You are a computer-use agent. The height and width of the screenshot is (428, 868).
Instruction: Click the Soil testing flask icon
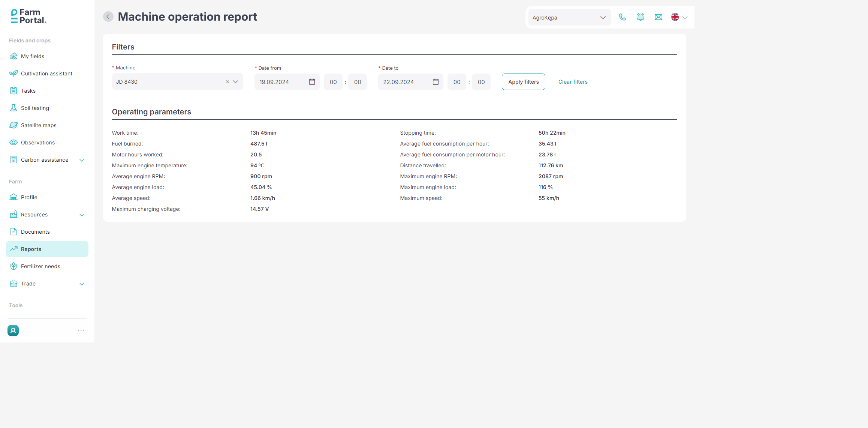click(x=13, y=108)
